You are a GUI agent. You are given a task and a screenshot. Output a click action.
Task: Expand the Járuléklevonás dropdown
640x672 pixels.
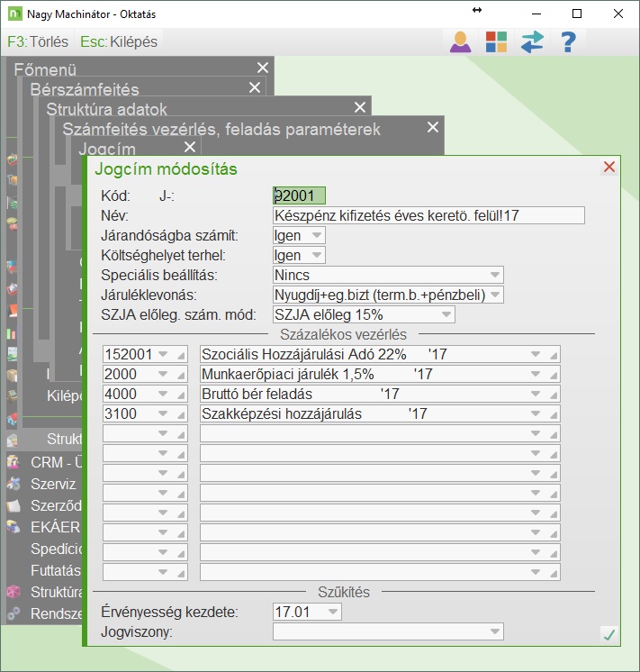pos(494,295)
